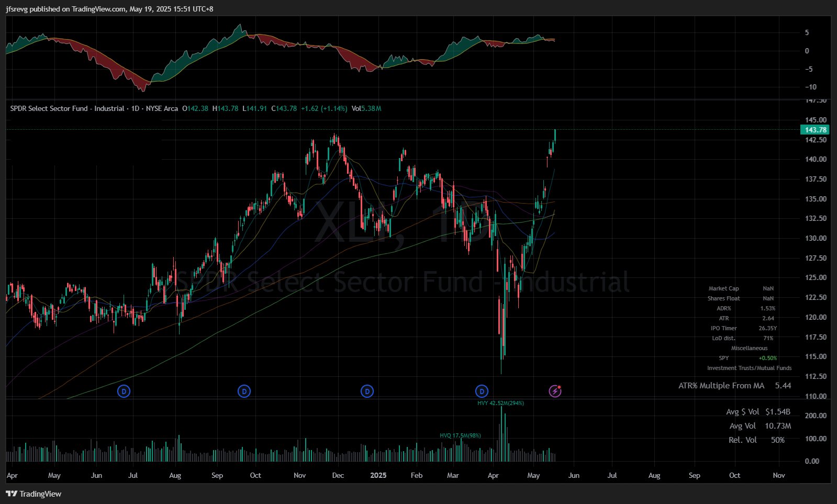Click the 'Market Cap' row label

[723, 288]
